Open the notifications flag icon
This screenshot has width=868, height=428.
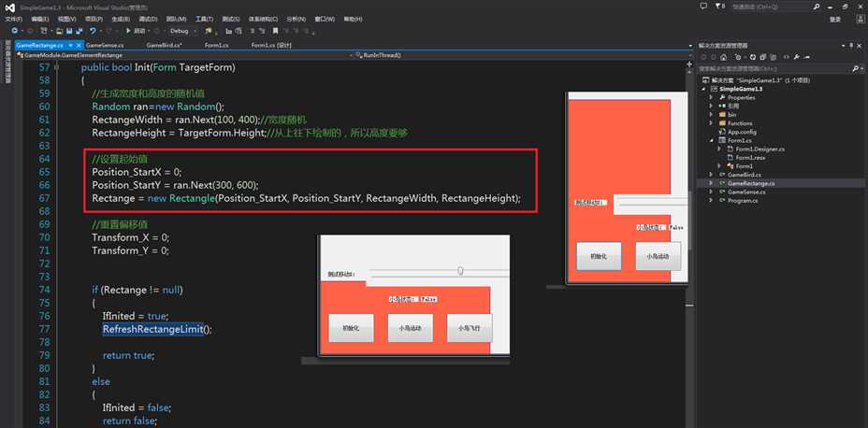coord(718,7)
